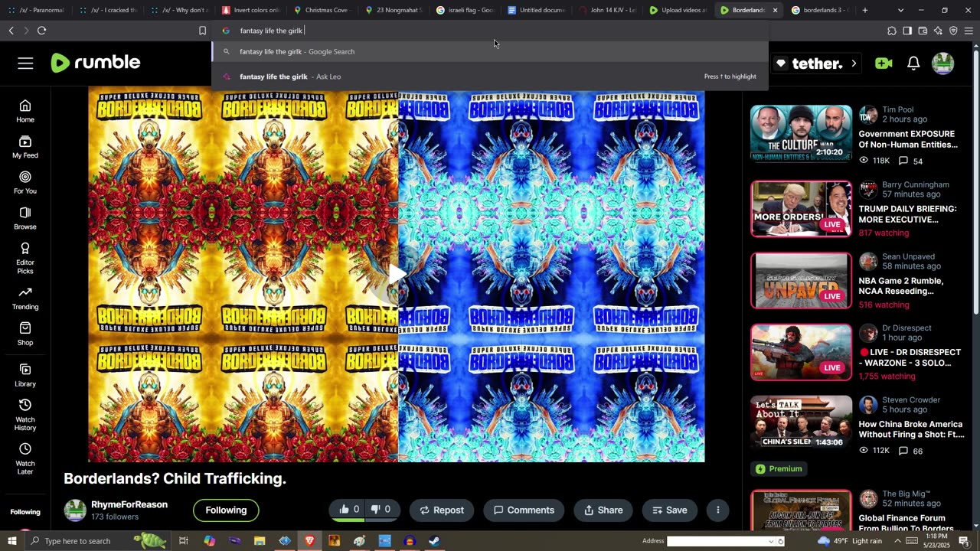This screenshot has height=551, width=980.
Task: Select 'fantasy life the girlk - Ask Leo' suggestion
Action: tap(490, 77)
